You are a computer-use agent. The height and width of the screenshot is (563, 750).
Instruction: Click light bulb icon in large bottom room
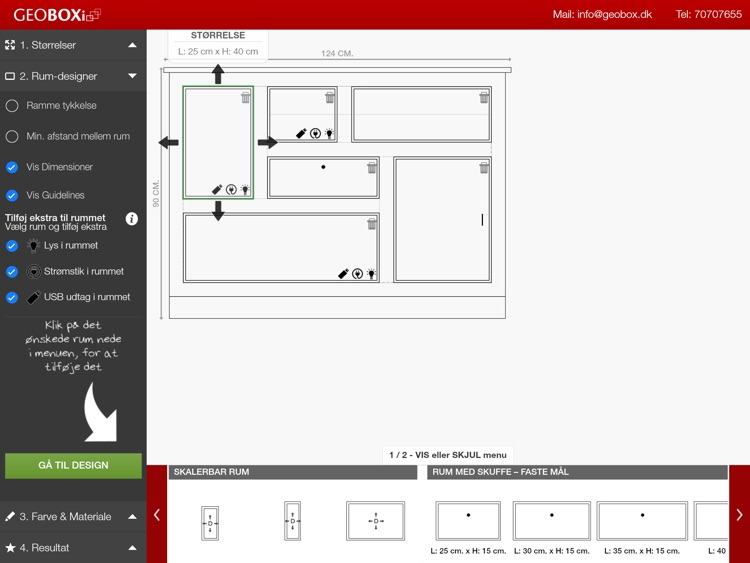point(372,274)
